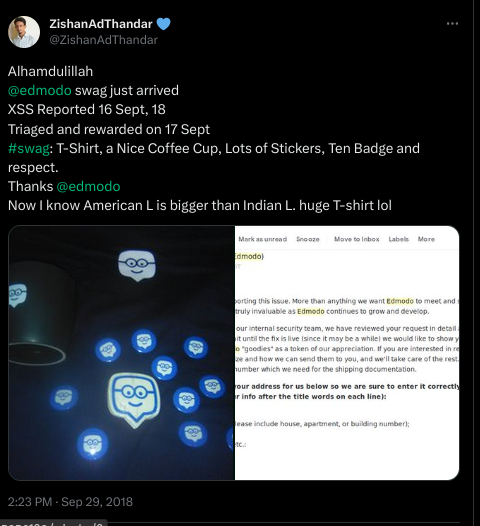The image size is (480, 526).
Task: Click Snooze in the email toolbar
Action: click(x=308, y=239)
